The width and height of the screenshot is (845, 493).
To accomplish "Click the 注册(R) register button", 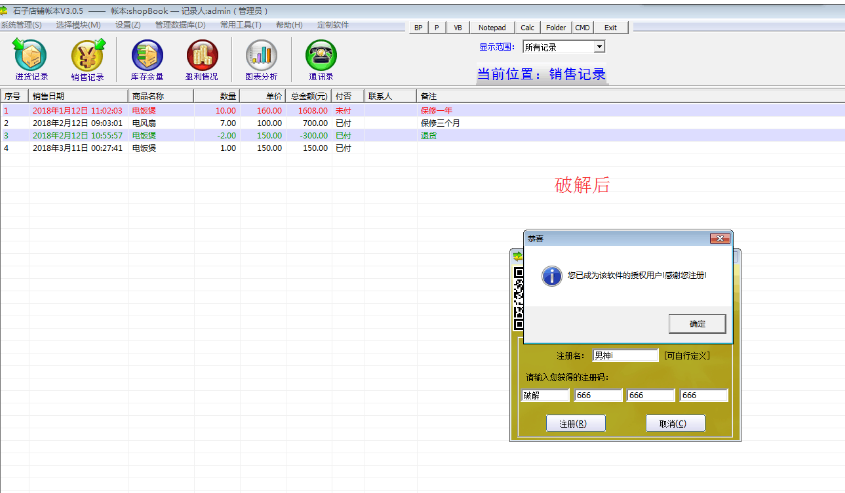I will (576, 423).
